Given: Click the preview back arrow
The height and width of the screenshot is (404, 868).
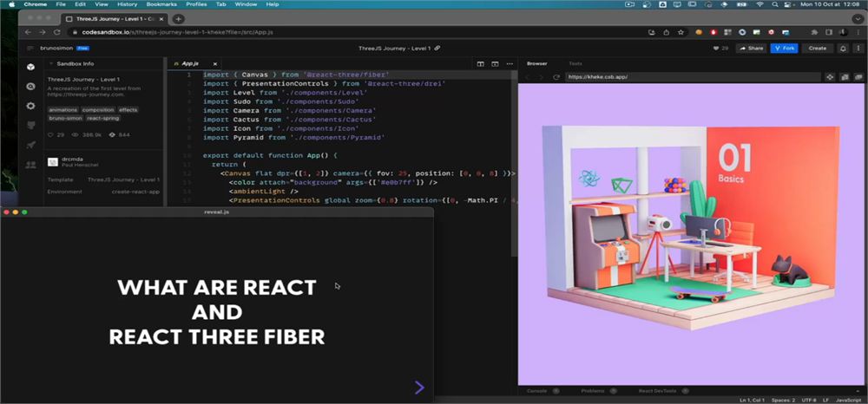Looking at the screenshot, I should pos(528,77).
